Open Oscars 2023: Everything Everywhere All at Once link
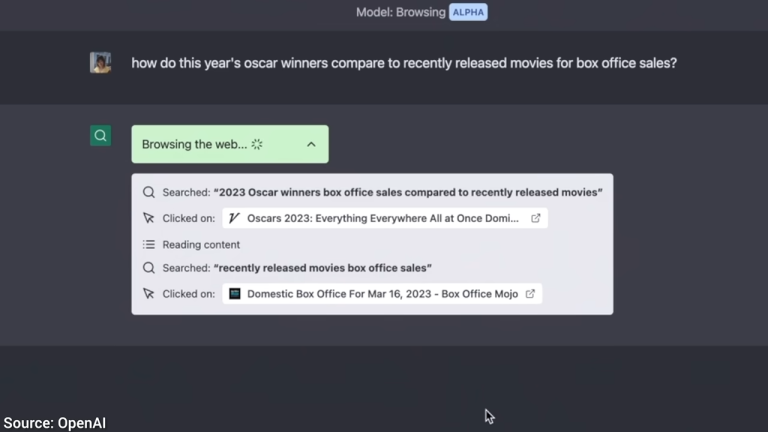The image size is (768, 432). (385, 218)
